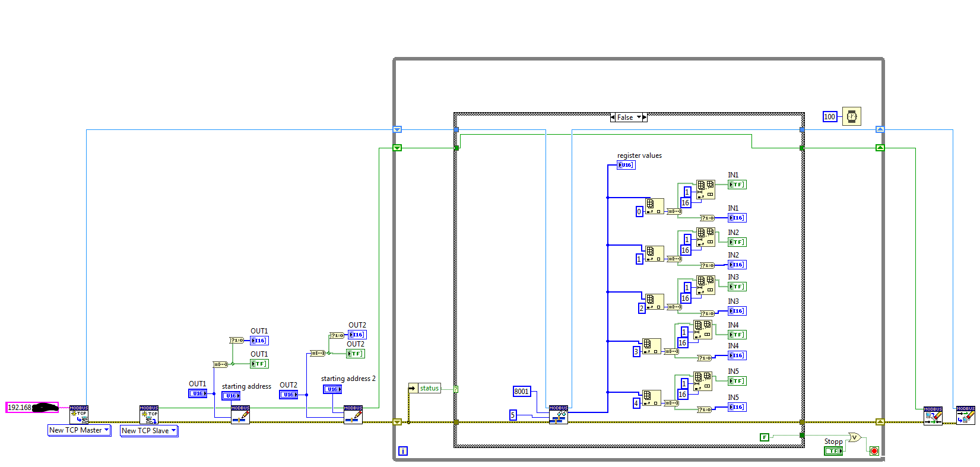Click the left shift register on error wire

(398, 422)
